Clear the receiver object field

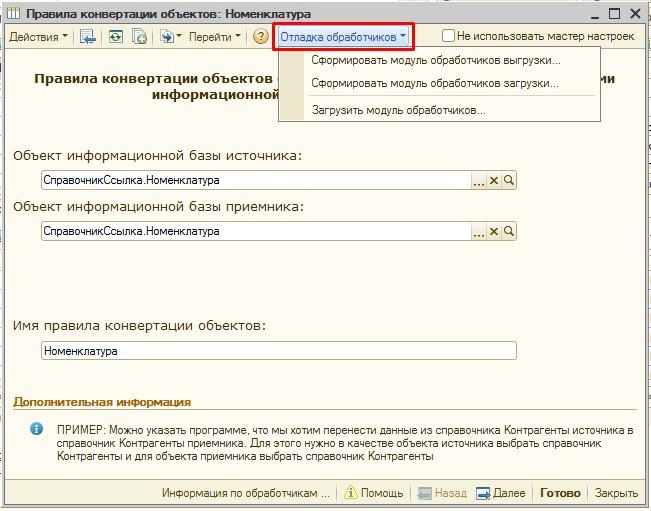[x=494, y=231]
